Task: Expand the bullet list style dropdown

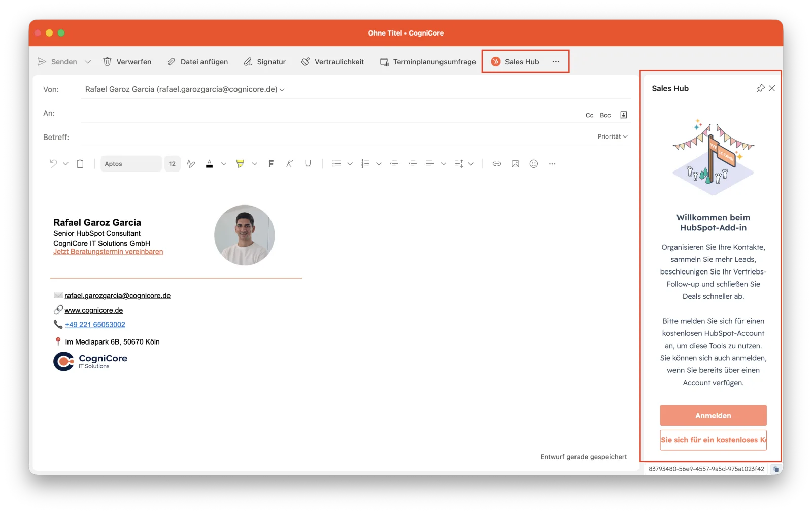Action: tap(350, 164)
